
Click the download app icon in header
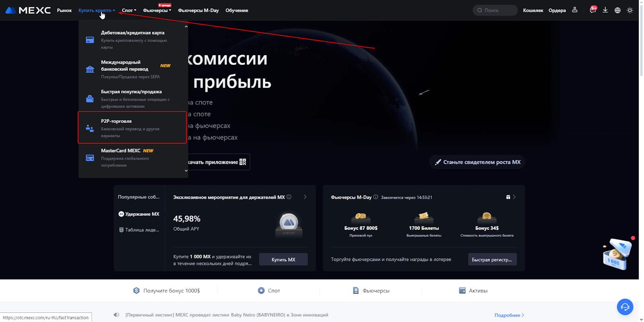[x=605, y=10]
